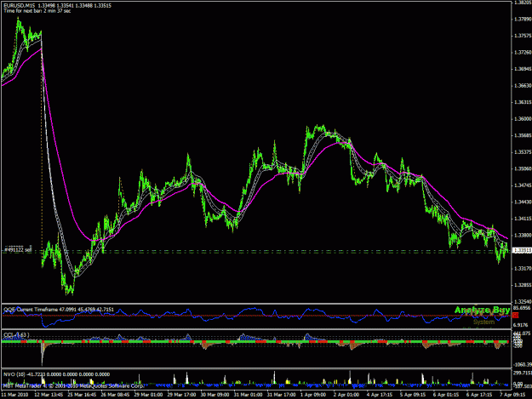Click the 299.7151 NVO scale value
The image size is (532, 399).
(x=523, y=373)
